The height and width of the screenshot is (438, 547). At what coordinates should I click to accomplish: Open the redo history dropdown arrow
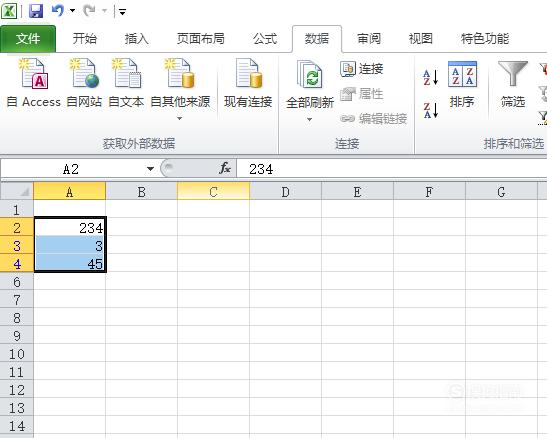[104, 11]
